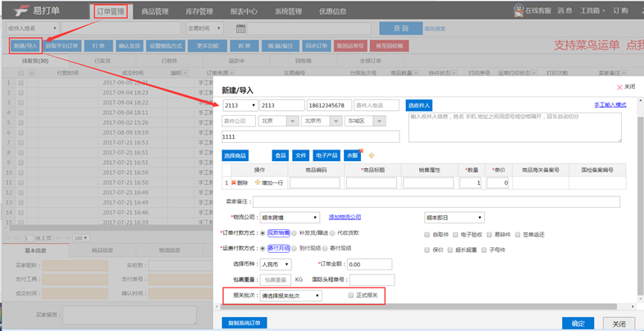Click the 复制系统订单 button

point(244,323)
